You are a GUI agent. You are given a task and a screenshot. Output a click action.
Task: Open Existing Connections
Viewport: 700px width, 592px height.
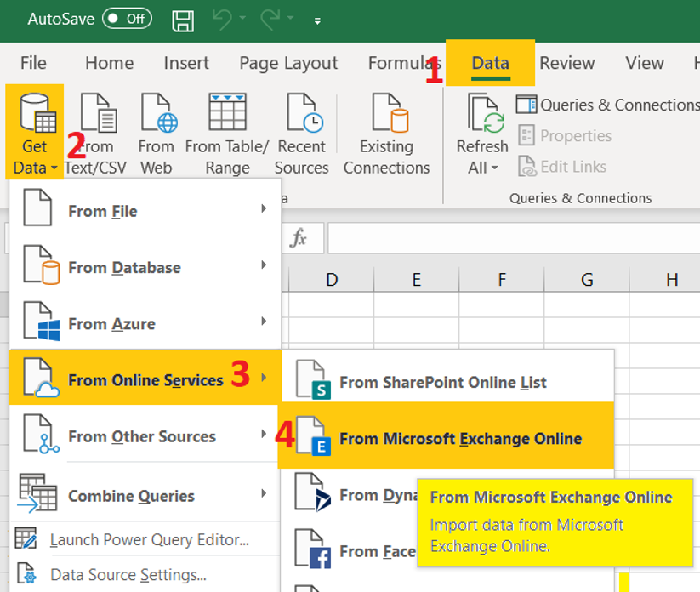[387, 134]
